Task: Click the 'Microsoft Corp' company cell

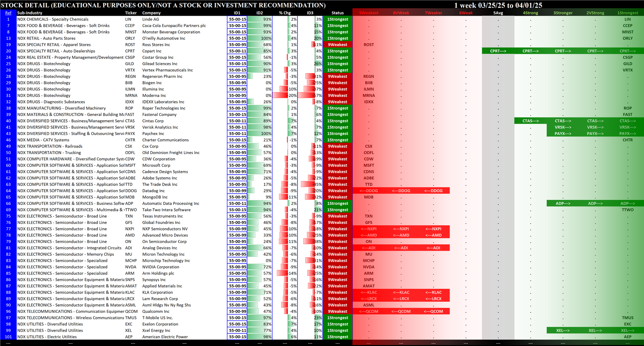Action: tap(156, 165)
